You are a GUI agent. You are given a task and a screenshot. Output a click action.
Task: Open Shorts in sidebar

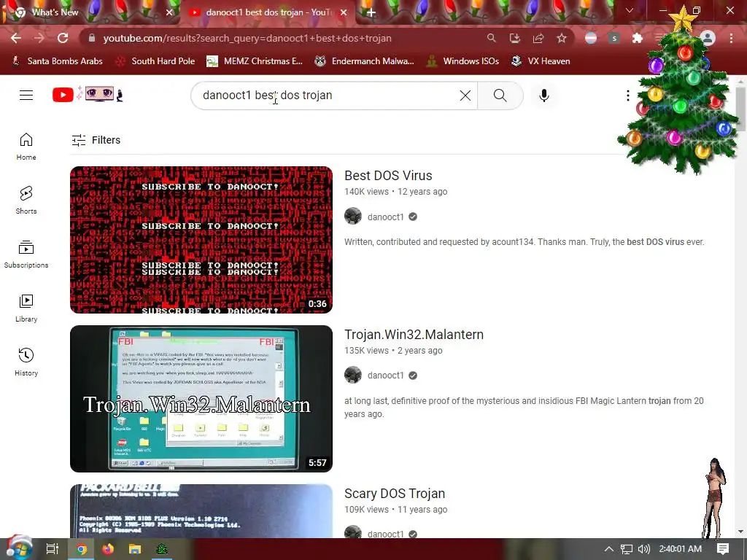coord(26,200)
